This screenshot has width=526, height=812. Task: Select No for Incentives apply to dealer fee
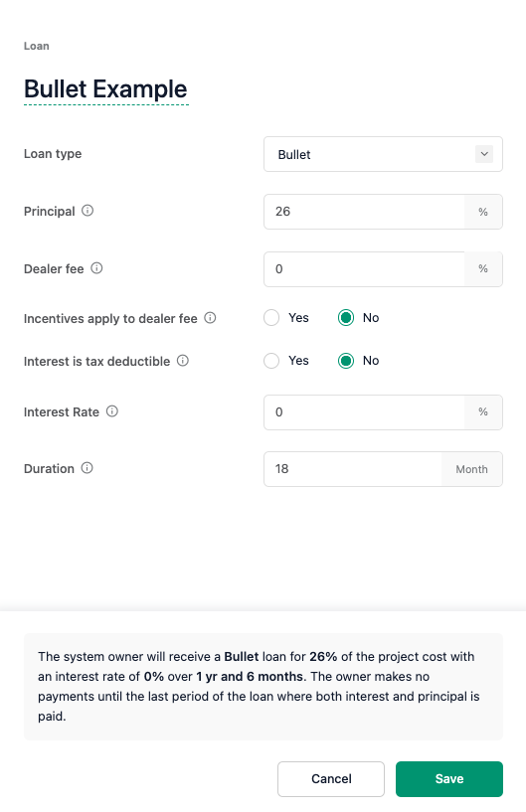tap(346, 317)
